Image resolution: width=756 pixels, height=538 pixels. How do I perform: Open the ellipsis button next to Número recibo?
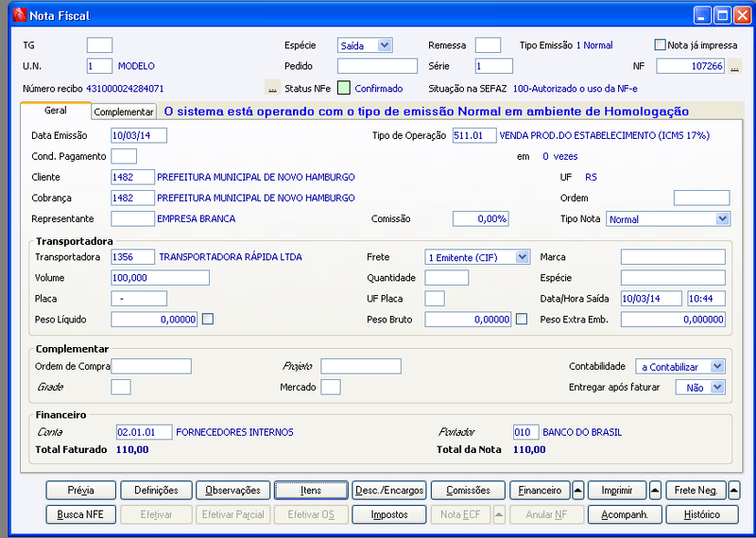(x=272, y=88)
